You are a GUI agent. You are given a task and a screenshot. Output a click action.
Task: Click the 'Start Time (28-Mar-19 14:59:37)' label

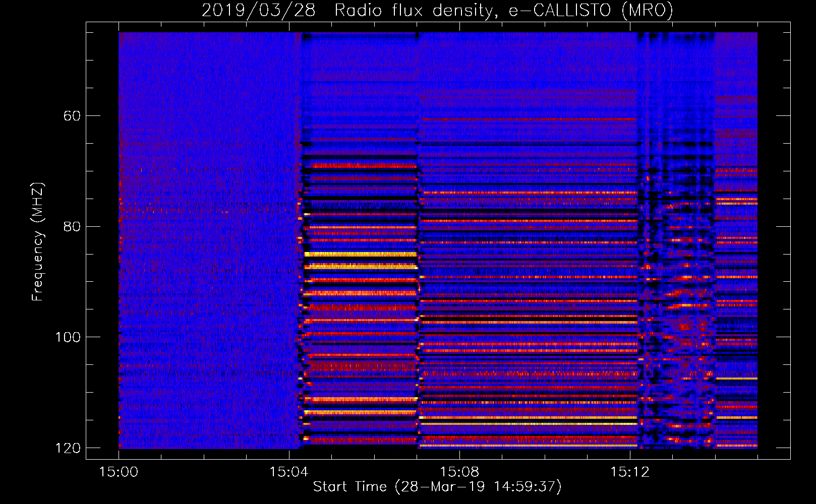click(x=437, y=487)
